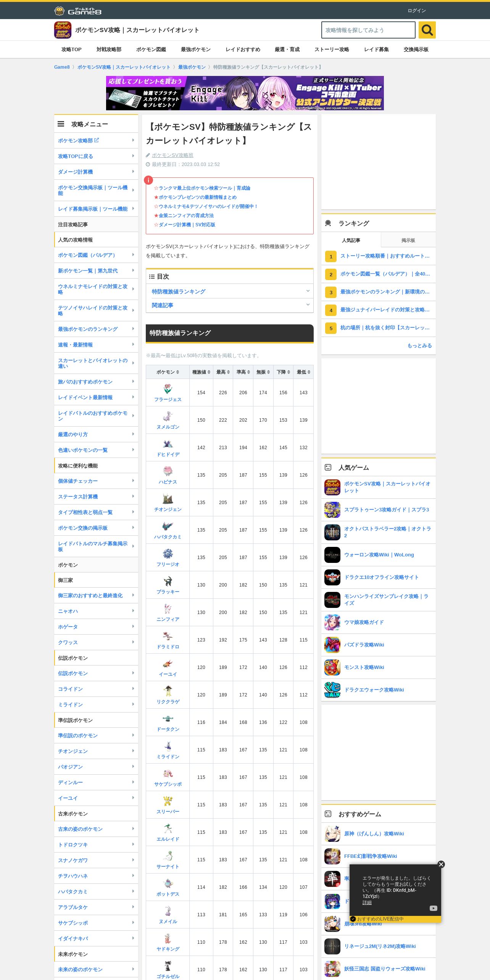Sort table by 最低 column
This screenshot has width=490, height=980.
pyautogui.click(x=303, y=372)
